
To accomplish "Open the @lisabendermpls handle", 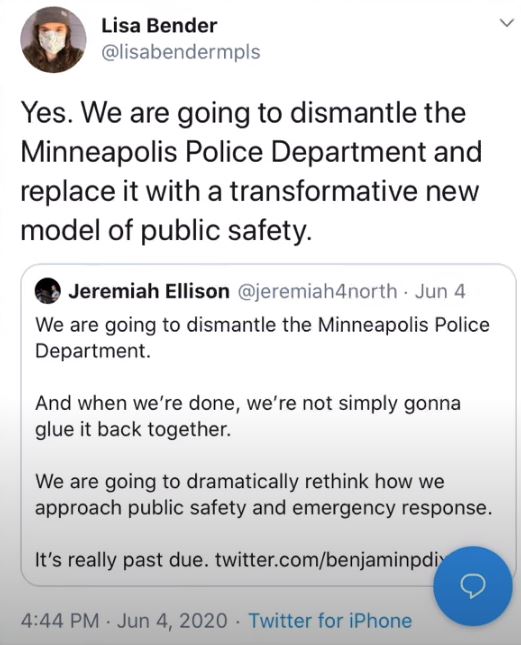I will 181,52.
